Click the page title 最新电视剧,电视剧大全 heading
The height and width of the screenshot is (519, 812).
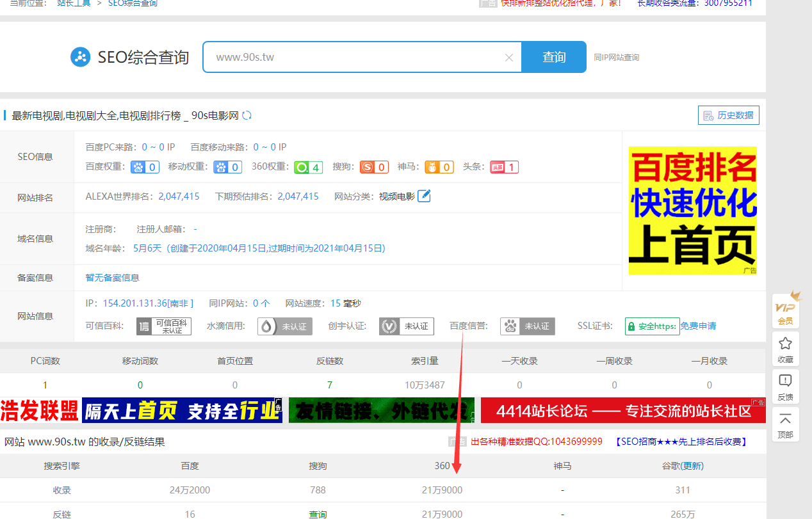[x=125, y=116]
